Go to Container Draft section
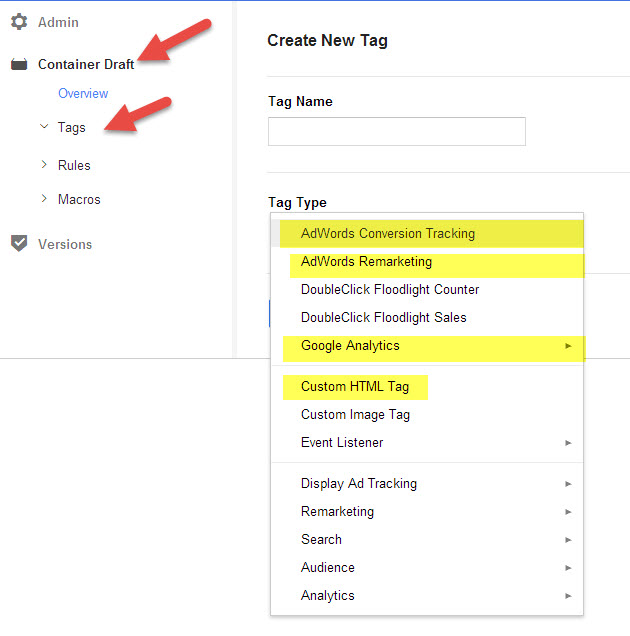 click(86, 64)
